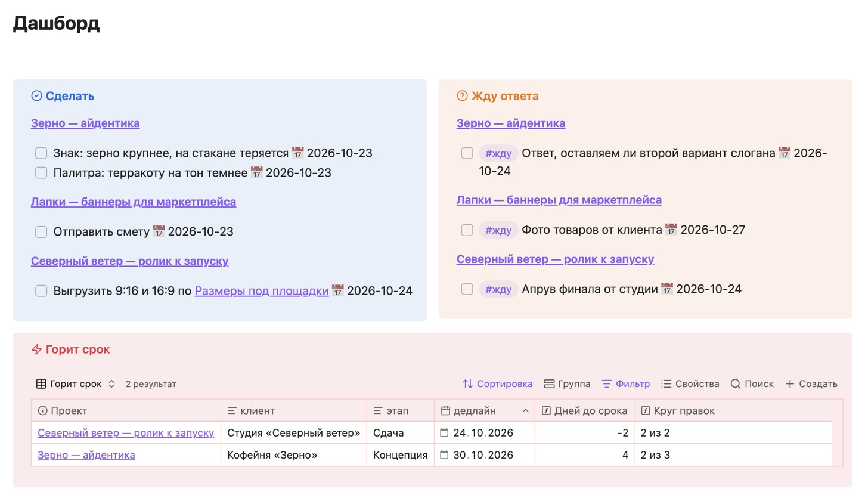
Task: Click the sort arrows icon in the toolbar
Action: tap(468, 384)
